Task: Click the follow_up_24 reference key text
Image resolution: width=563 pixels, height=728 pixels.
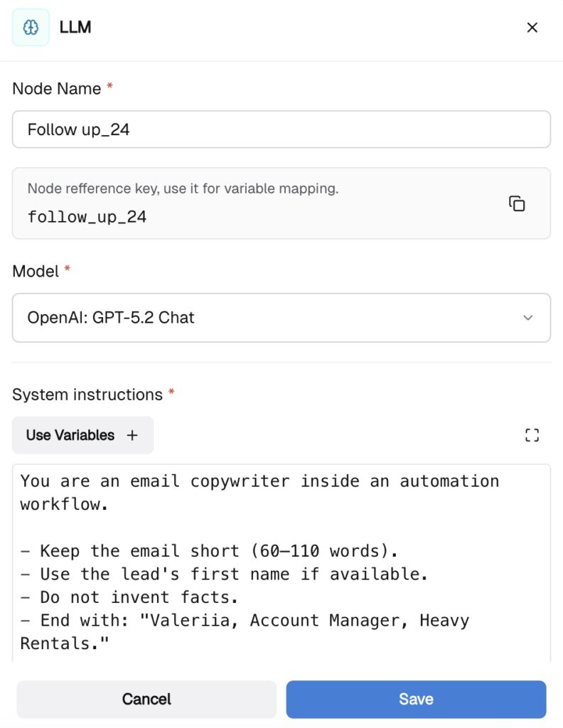Action: (87, 217)
